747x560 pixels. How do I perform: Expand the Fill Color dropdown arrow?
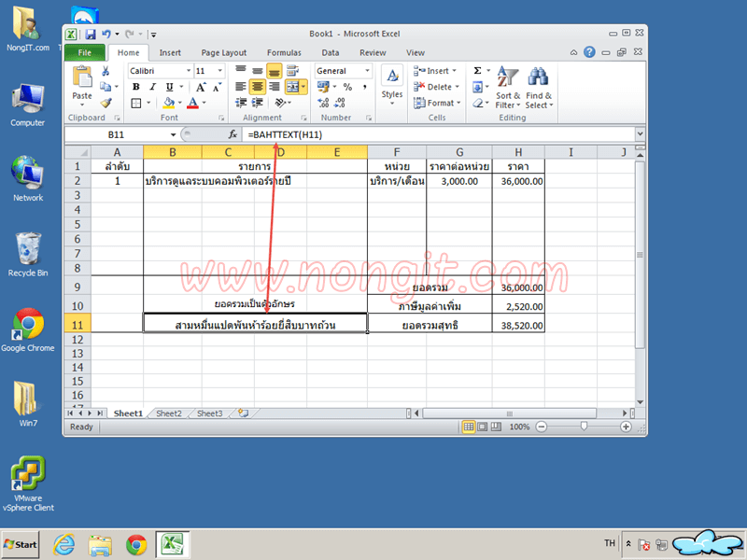178,101
